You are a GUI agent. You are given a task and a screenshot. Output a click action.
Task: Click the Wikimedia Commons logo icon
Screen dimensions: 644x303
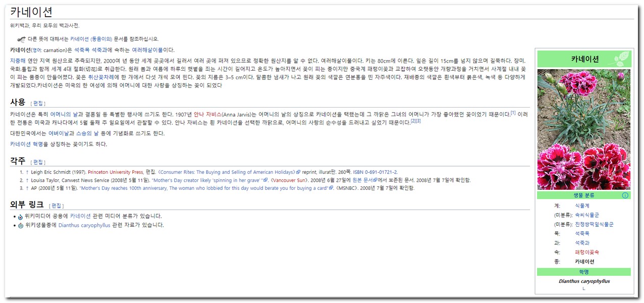[20, 217]
